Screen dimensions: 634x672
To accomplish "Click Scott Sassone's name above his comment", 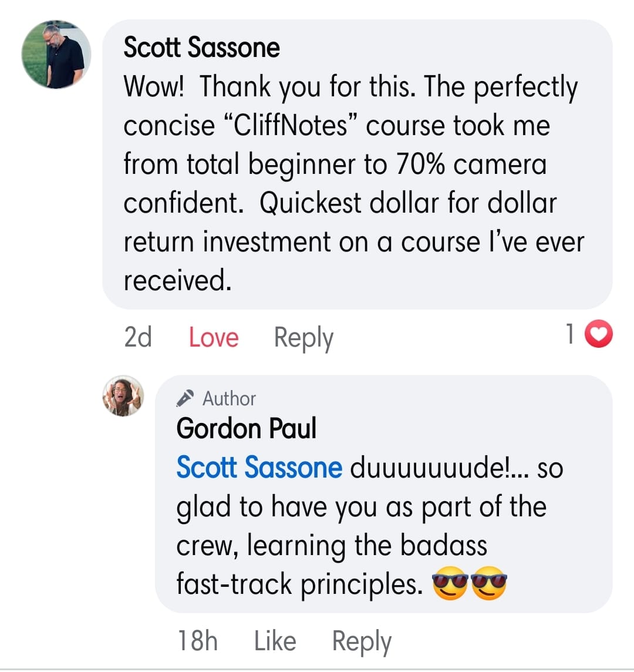I will 201,48.
